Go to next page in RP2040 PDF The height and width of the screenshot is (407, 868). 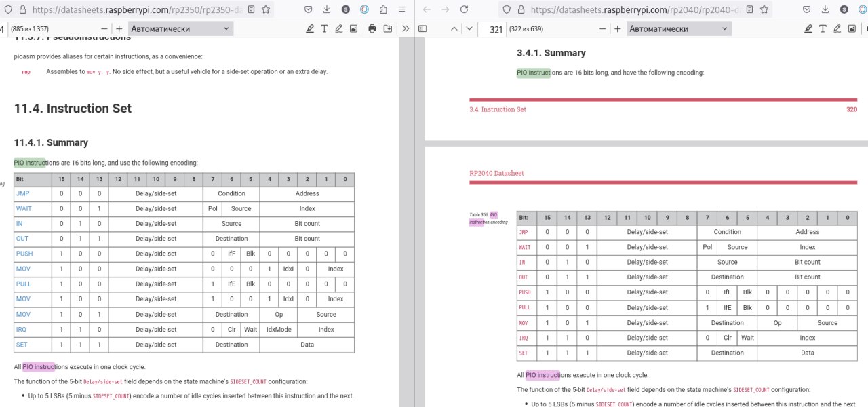(469, 28)
